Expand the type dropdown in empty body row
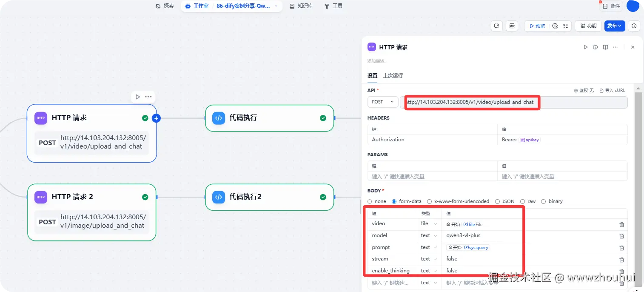The height and width of the screenshot is (292, 644). [429, 283]
